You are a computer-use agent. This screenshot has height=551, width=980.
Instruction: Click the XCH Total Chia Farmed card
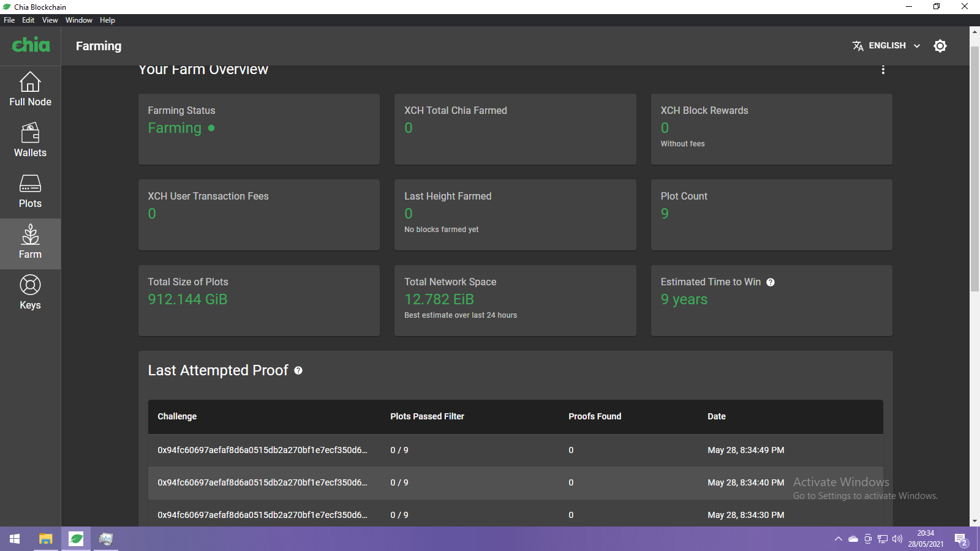tap(515, 129)
